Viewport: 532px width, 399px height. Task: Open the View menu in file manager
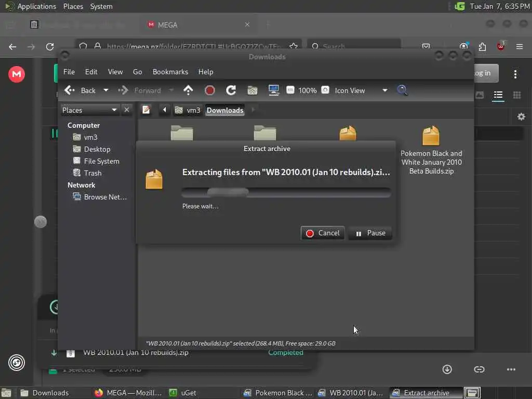(x=115, y=72)
